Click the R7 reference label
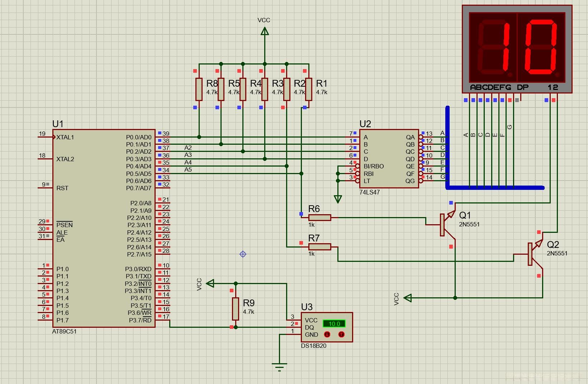The height and width of the screenshot is (384, 588). pos(314,238)
